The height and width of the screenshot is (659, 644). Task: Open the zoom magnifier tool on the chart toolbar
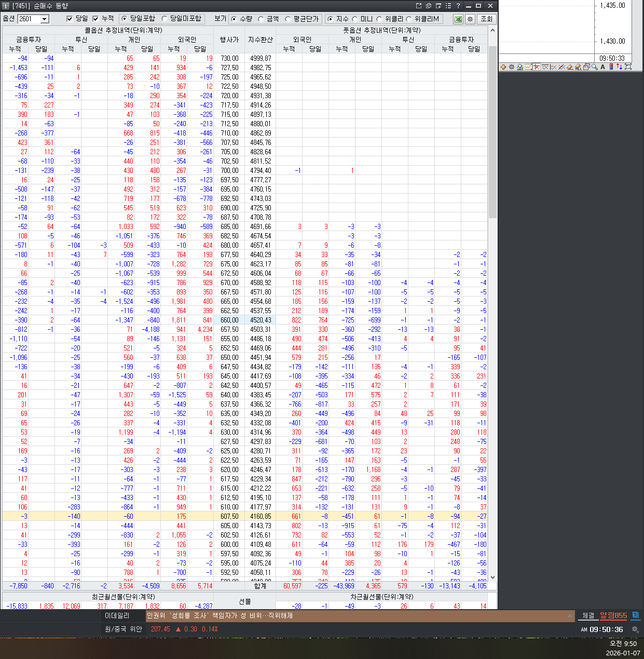click(594, 67)
